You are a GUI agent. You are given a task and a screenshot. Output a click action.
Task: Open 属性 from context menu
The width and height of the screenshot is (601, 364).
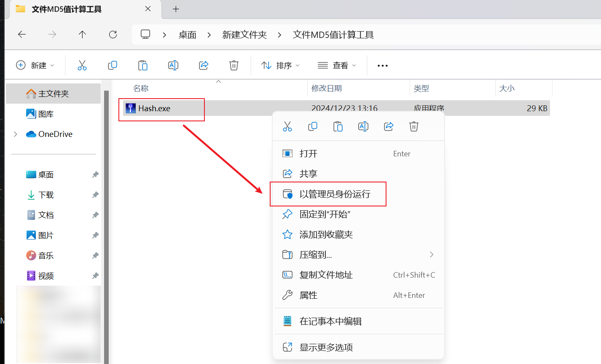[359, 295]
